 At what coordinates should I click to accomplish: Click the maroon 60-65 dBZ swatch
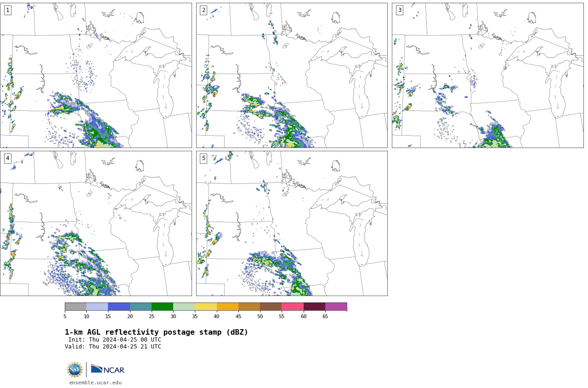coord(314,307)
